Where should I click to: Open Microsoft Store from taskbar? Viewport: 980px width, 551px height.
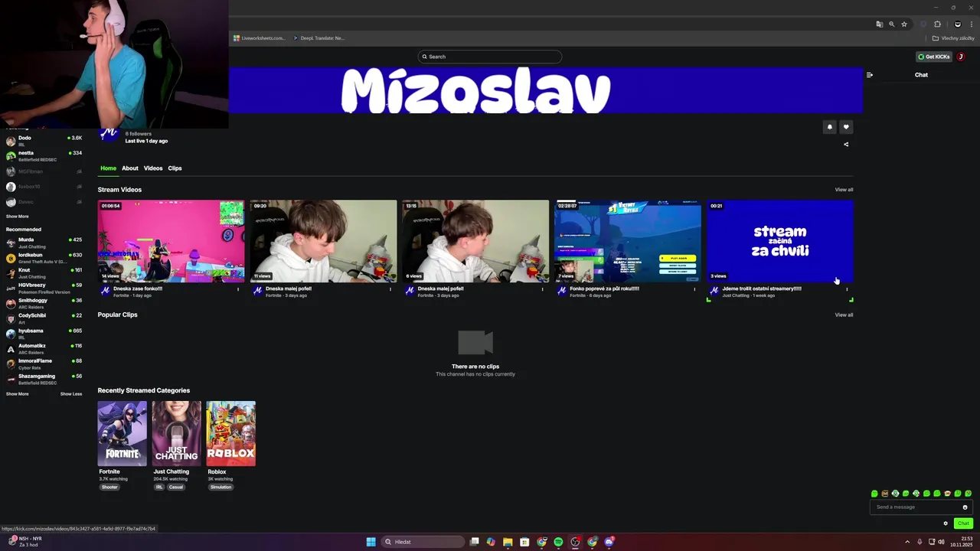(x=524, y=542)
